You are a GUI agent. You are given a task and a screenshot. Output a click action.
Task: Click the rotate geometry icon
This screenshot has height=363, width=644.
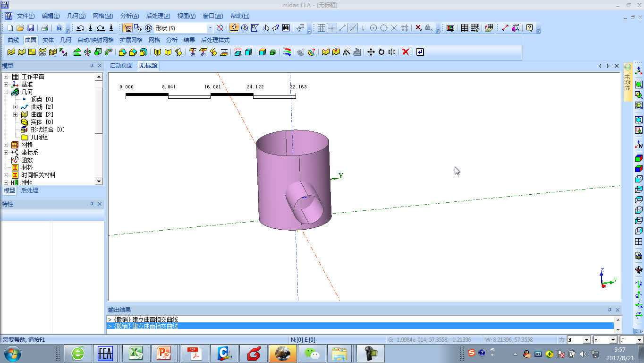tap(381, 52)
